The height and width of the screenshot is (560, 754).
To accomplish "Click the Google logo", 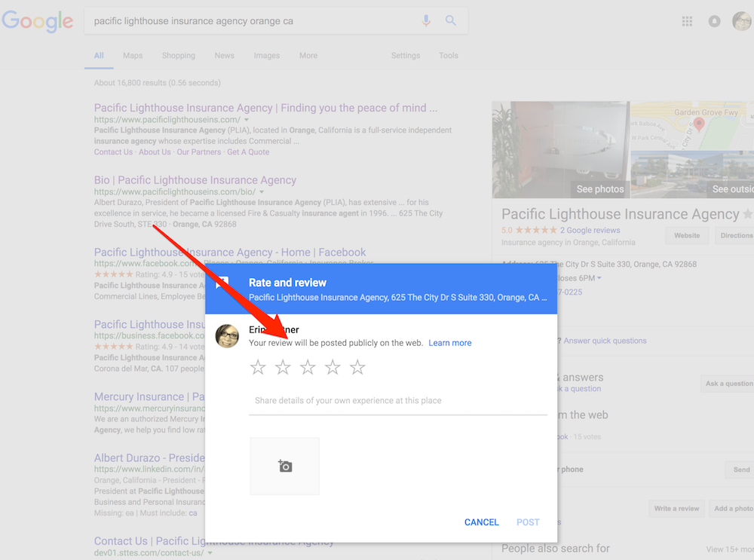I will (x=38, y=21).
